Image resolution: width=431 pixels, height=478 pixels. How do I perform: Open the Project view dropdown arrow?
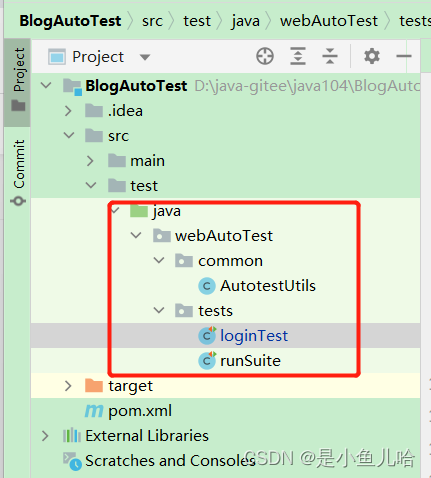coord(145,57)
